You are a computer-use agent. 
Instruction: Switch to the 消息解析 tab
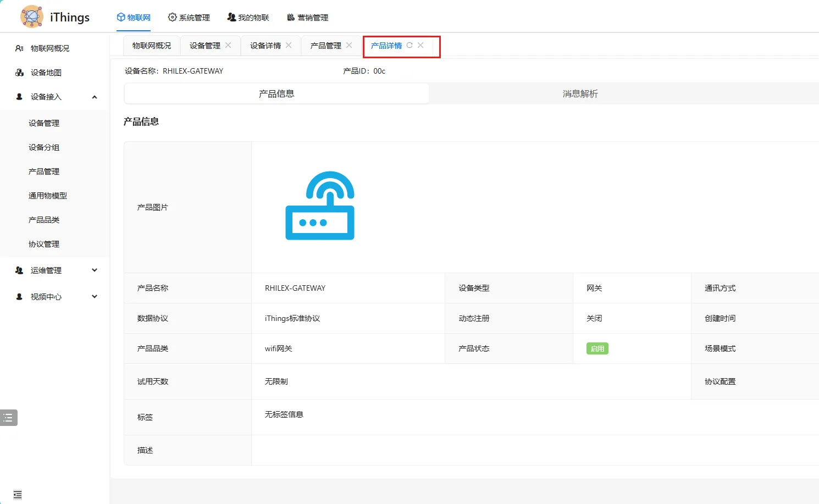coord(580,94)
